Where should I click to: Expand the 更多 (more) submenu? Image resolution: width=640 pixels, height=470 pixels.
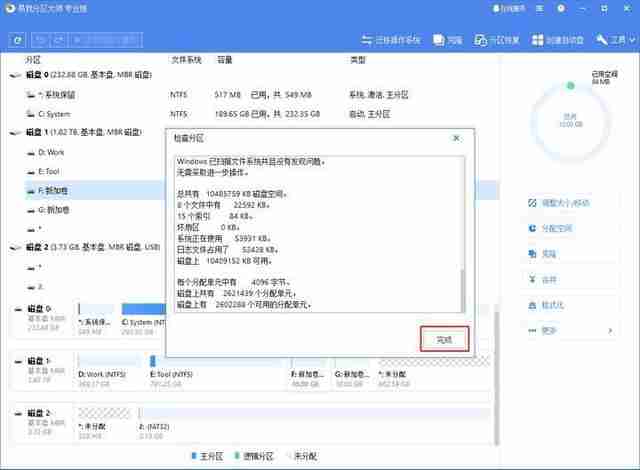click(x=548, y=330)
